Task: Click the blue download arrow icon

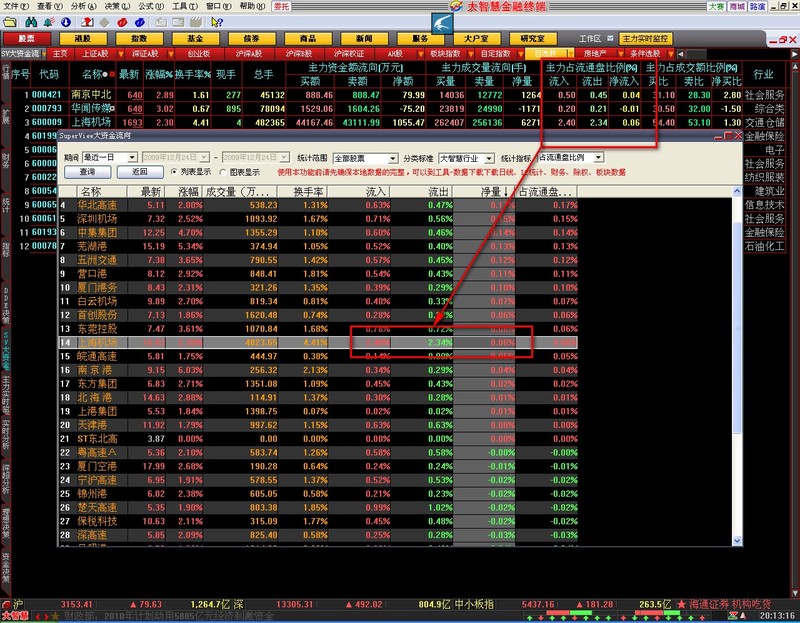Action: coord(66,22)
